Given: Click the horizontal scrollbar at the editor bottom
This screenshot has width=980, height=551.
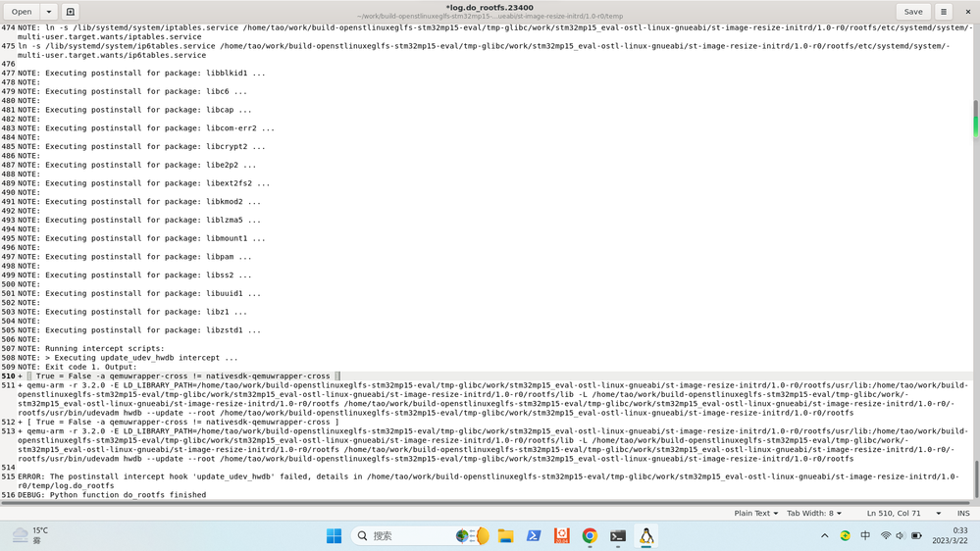Looking at the screenshot, I should (485, 502).
